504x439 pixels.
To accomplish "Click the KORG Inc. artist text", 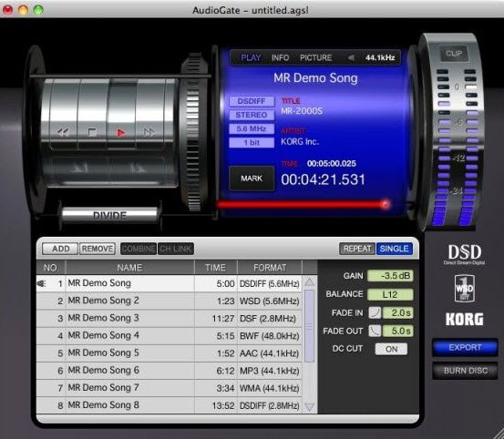I will [x=300, y=141].
